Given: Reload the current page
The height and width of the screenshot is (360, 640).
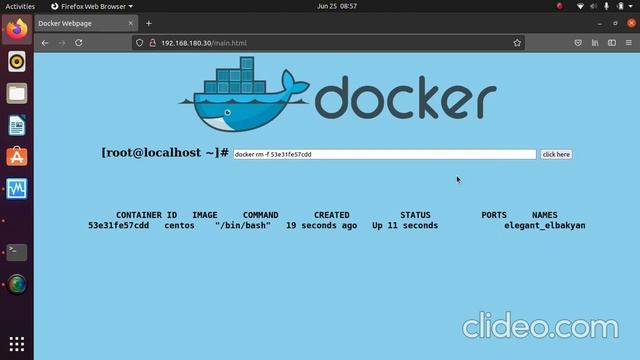Looking at the screenshot, I should (79, 43).
